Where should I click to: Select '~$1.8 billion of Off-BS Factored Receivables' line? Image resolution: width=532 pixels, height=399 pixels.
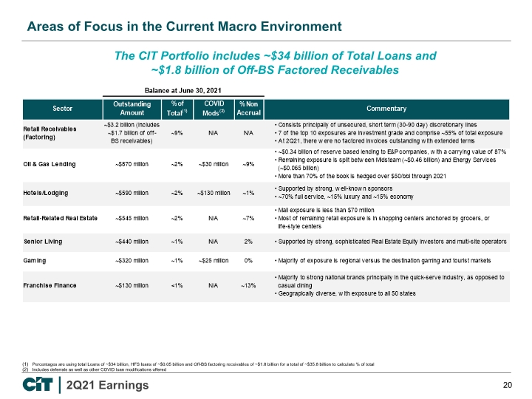tap(275, 70)
